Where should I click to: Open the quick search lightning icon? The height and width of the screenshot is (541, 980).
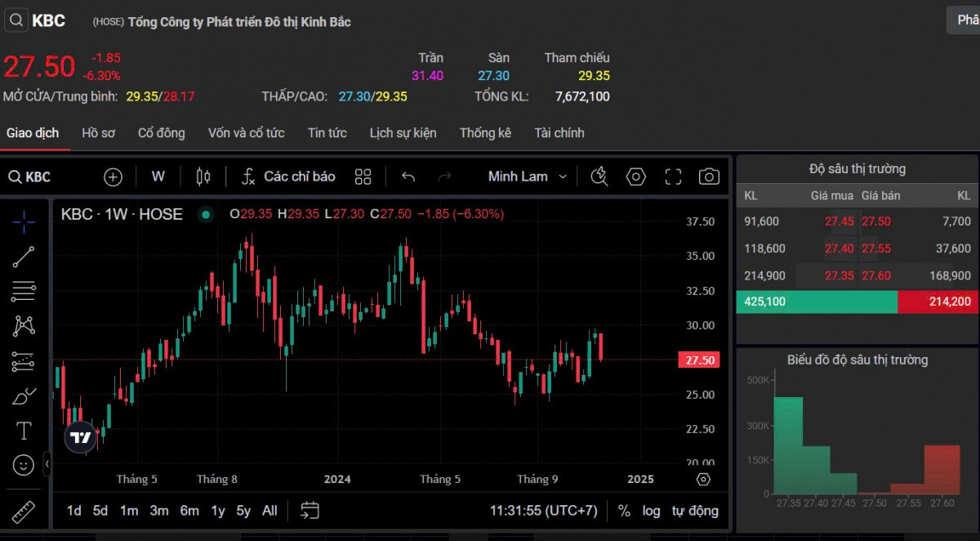(x=599, y=177)
